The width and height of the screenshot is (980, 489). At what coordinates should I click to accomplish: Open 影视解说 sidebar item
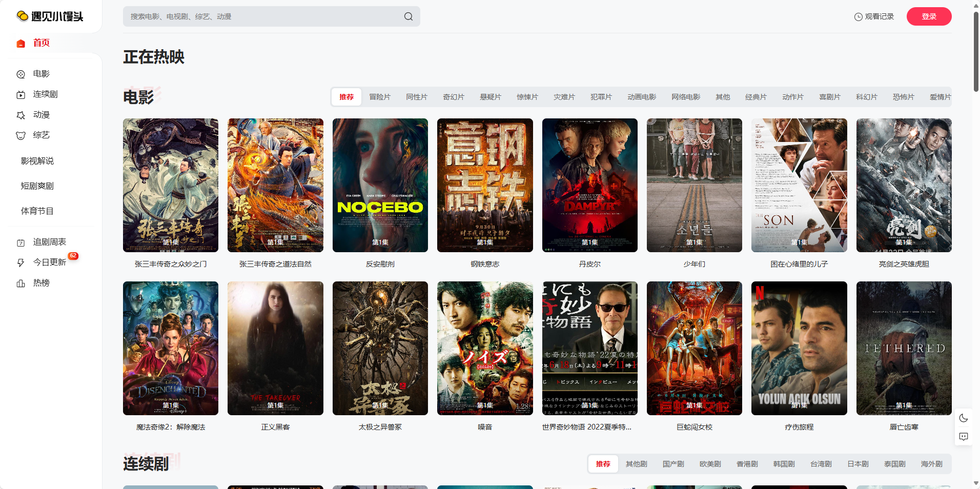[37, 161]
